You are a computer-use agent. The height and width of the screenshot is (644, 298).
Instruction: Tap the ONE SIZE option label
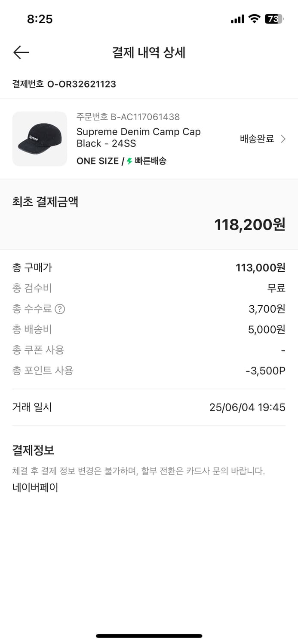point(95,161)
